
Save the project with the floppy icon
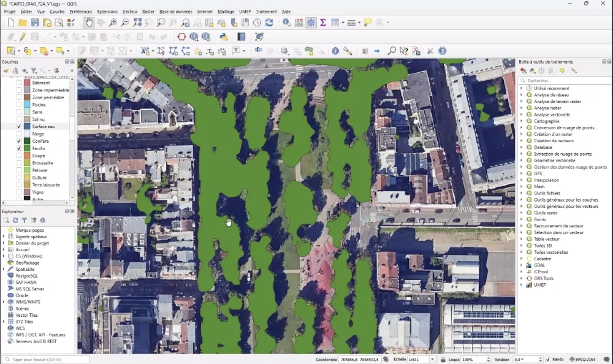pos(35,23)
